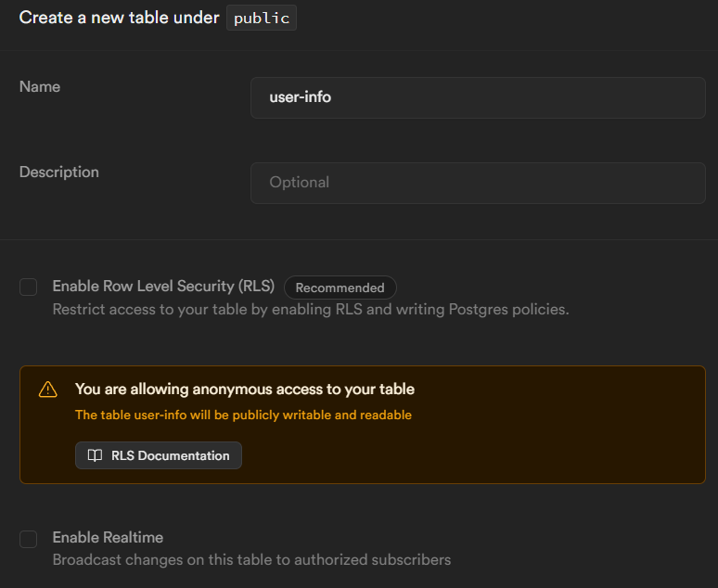Screen dimensions: 718x588
Task: Click the Recommended badge next to RLS
Action: (340, 288)
